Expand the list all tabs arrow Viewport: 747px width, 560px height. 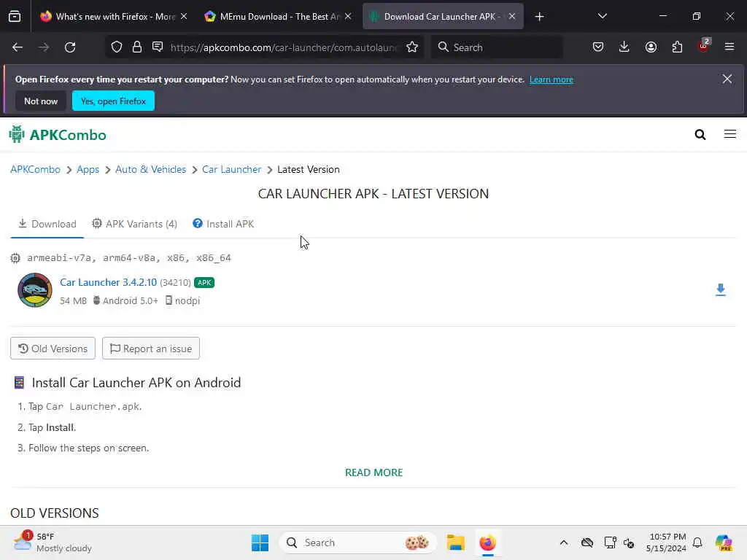pos(602,17)
